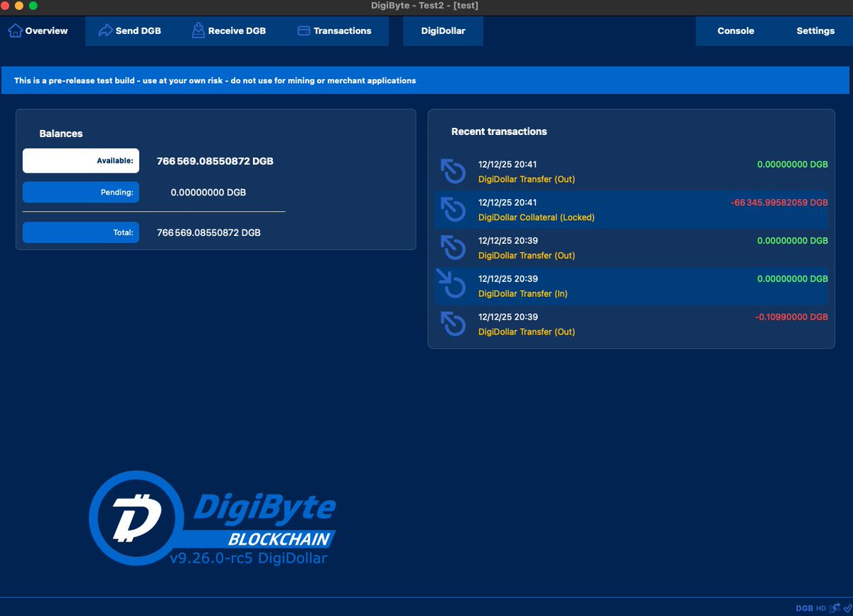The image size is (853, 616).
Task: Select the -0.10990000 DGB amount
Action: pos(791,317)
